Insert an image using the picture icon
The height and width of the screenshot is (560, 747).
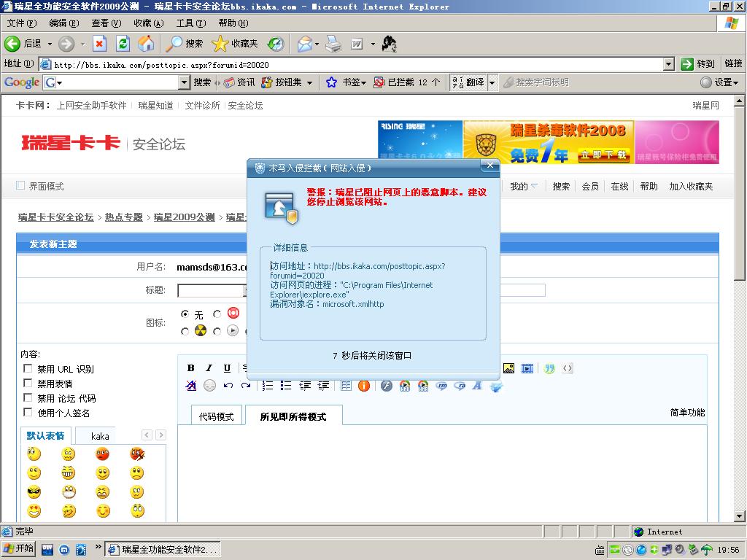pyautogui.click(x=508, y=368)
